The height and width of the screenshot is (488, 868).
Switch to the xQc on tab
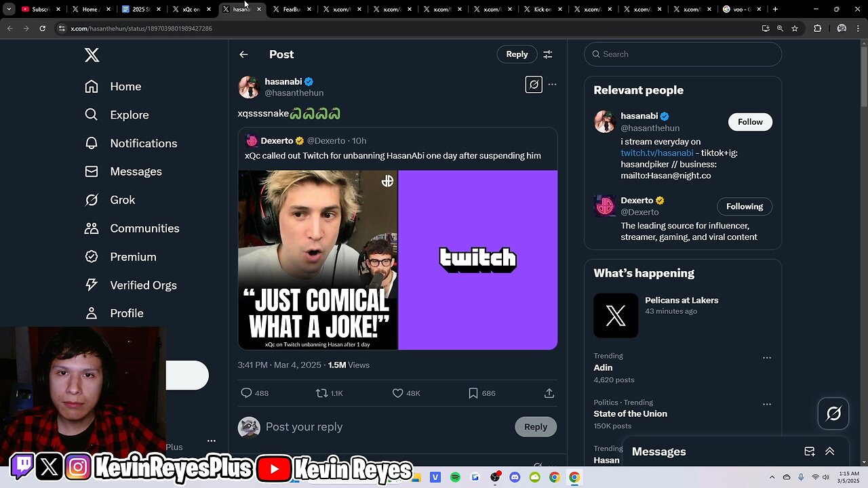pos(192,9)
